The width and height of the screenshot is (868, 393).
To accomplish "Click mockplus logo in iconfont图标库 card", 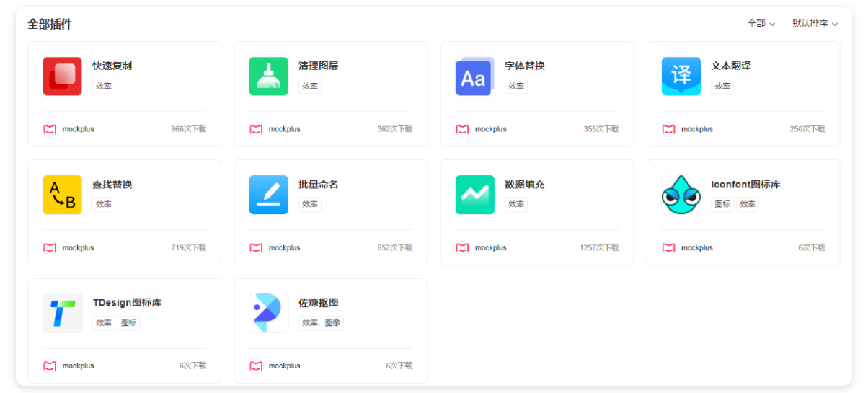I will pyautogui.click(x=668, y=247).
